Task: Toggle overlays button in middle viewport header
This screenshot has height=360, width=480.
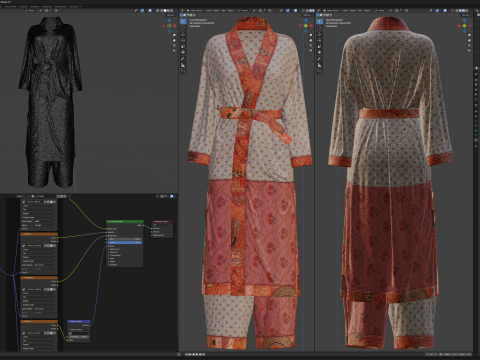Action: pos(294,11)
